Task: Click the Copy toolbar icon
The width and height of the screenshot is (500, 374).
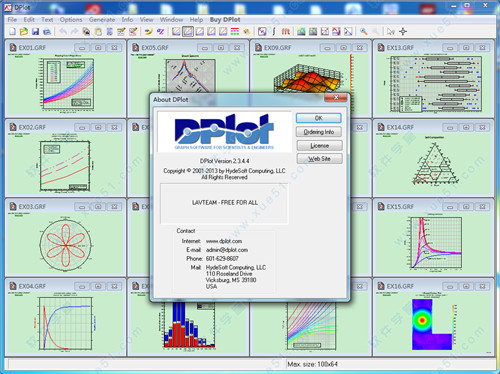Action: [86, 31]
